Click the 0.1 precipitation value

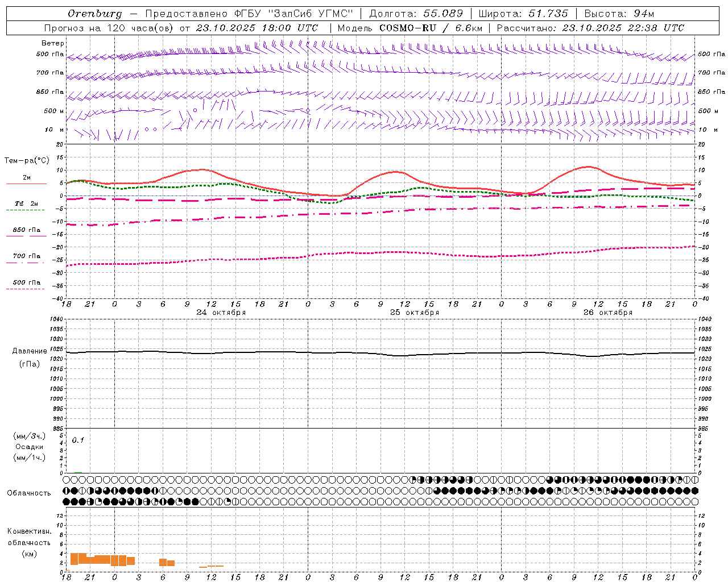tap(78, 440)
